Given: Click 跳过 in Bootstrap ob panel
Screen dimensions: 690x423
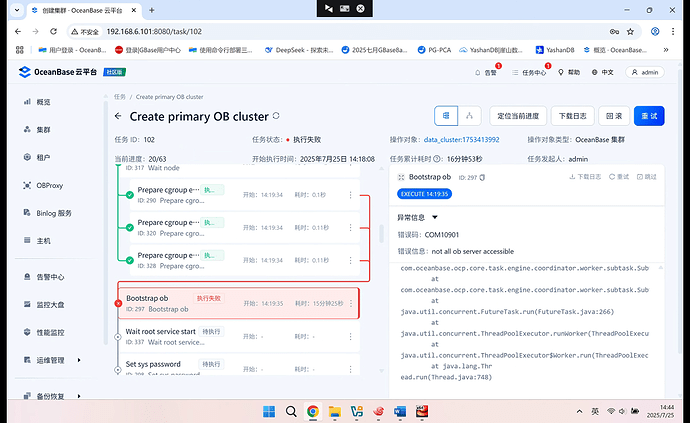Looking at the screenshot, I should tap(647, 177).
